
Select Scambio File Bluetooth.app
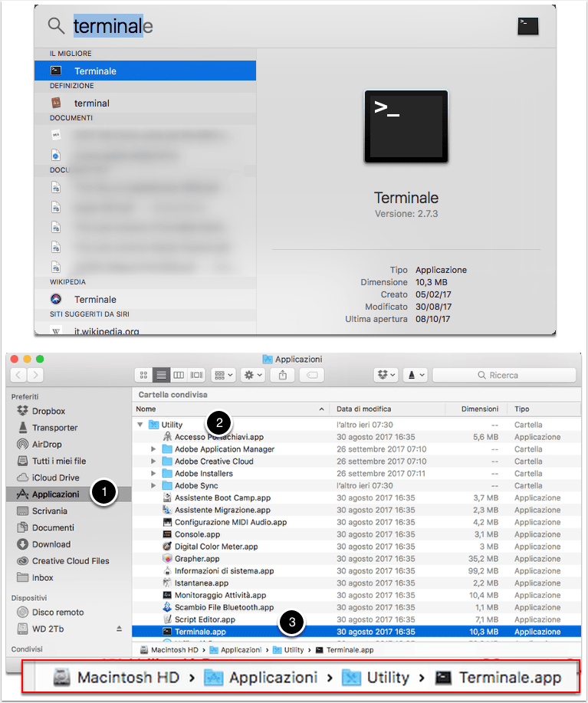[x=356, y=607]
